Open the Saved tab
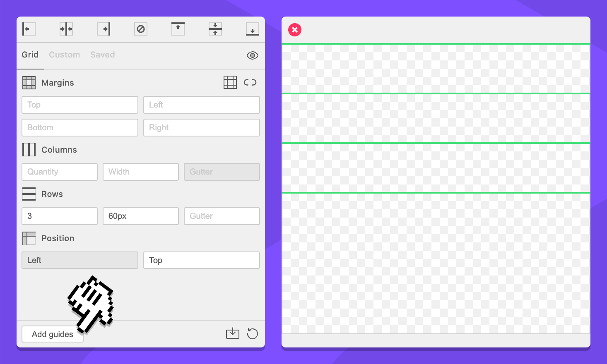Image resolution: width=607 pixels, height=364 pixels. tap(103, 55)
